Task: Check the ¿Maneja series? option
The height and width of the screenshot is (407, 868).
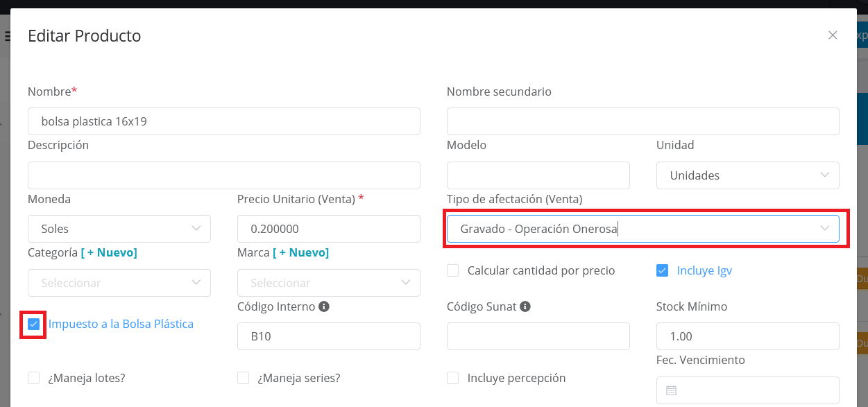Action: 243,378
